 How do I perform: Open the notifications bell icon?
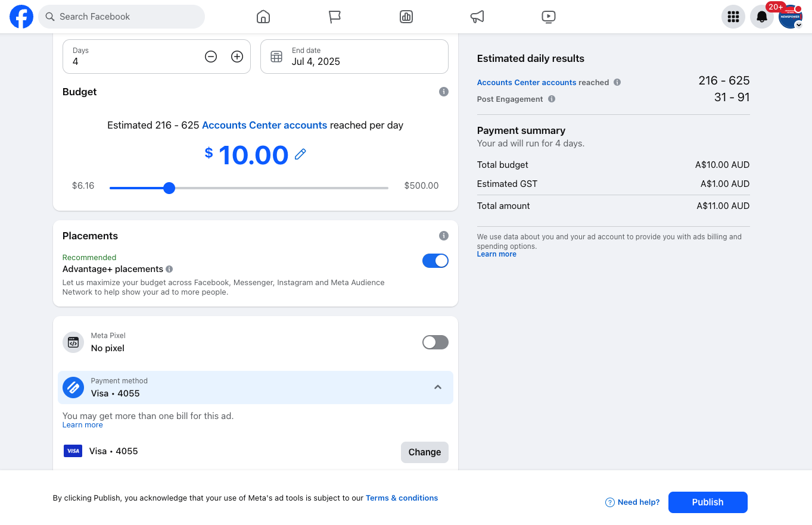762,17
